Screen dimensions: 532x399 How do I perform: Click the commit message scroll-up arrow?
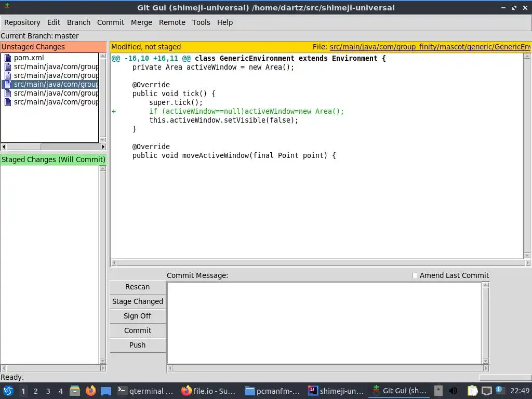point(486,285)
